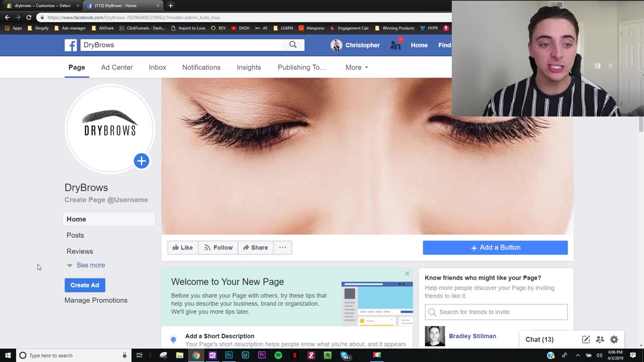Click Bradley Stillman's profile thumbnail

(435, 336)
